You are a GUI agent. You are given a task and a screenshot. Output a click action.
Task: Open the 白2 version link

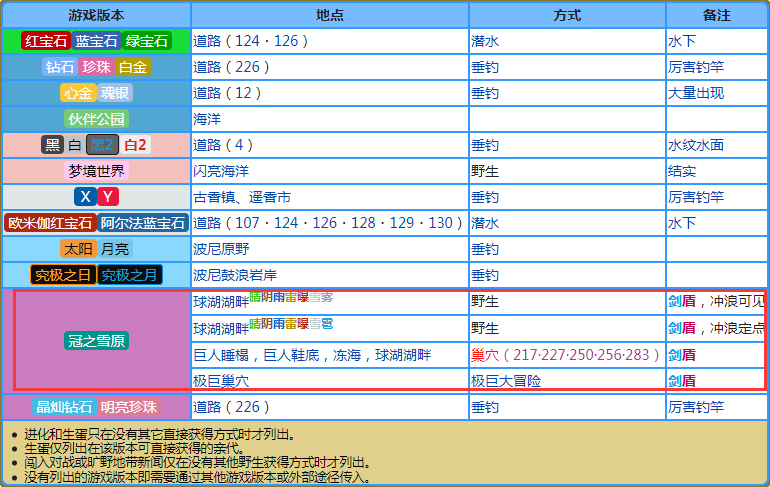click(135, 145)
